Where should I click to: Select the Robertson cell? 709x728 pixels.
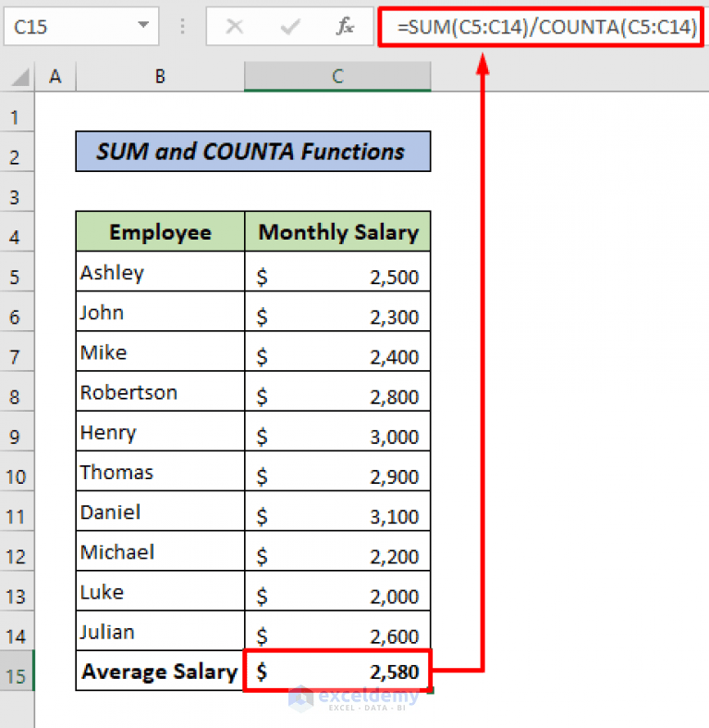(160, 391)
